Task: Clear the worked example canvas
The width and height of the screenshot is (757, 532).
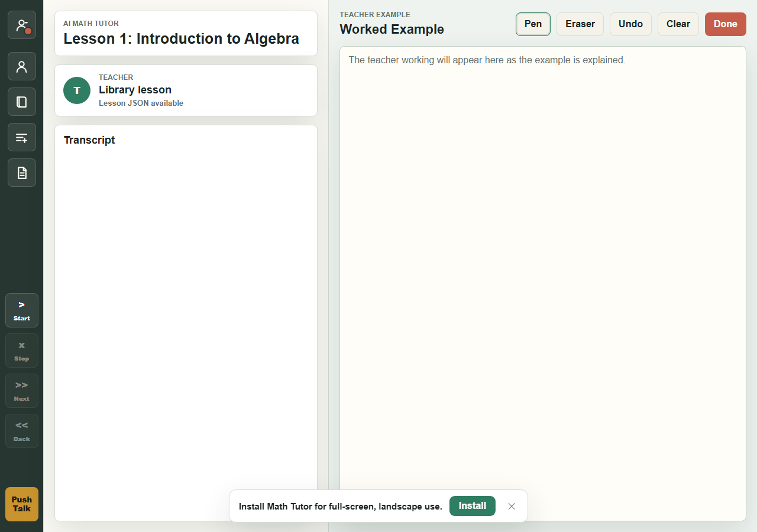Action: click(x=678, y=24)
